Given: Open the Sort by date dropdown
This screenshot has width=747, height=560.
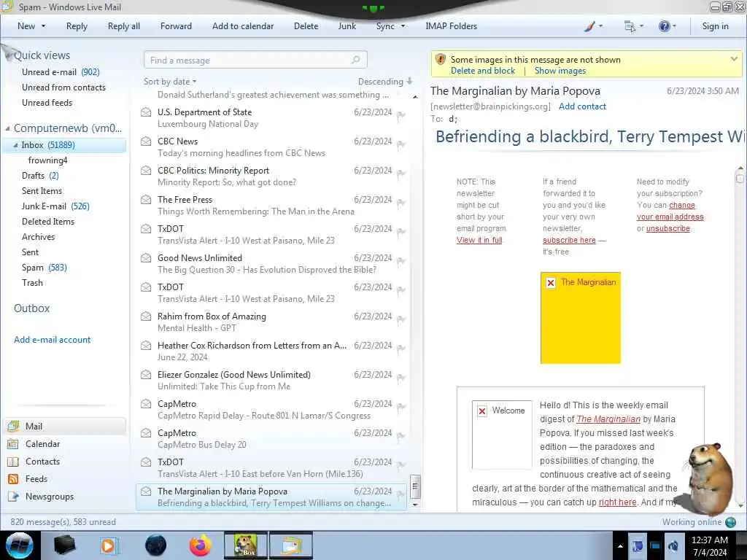Looking at the screenshot, I should (x=170, y=82).
